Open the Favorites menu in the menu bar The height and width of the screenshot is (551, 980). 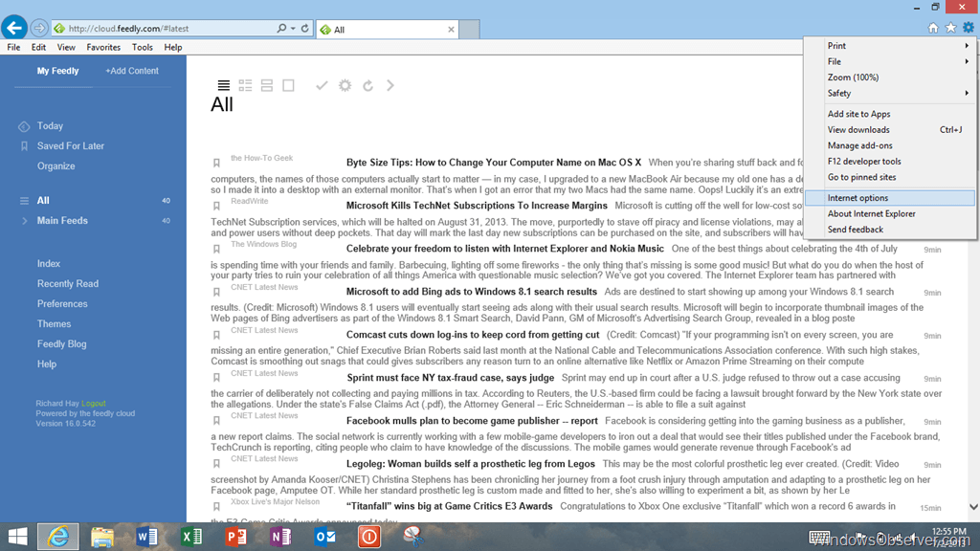103,47
